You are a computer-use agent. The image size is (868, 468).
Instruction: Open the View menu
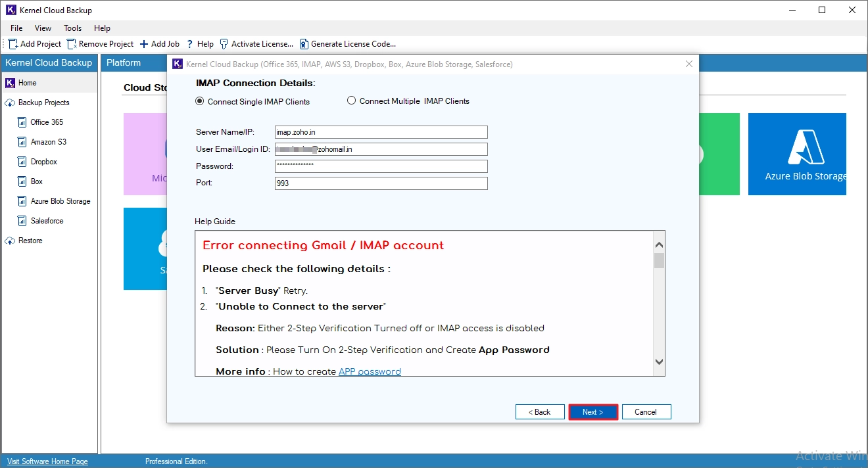coord(43,28)
